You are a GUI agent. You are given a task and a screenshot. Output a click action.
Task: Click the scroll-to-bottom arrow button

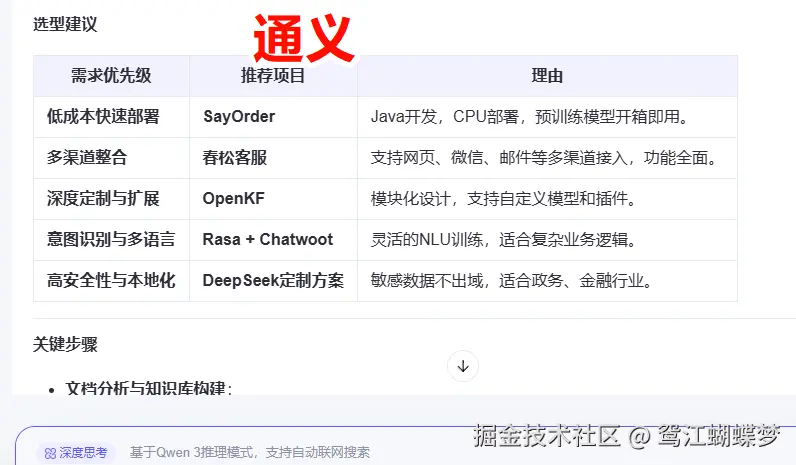click(462, 366)
